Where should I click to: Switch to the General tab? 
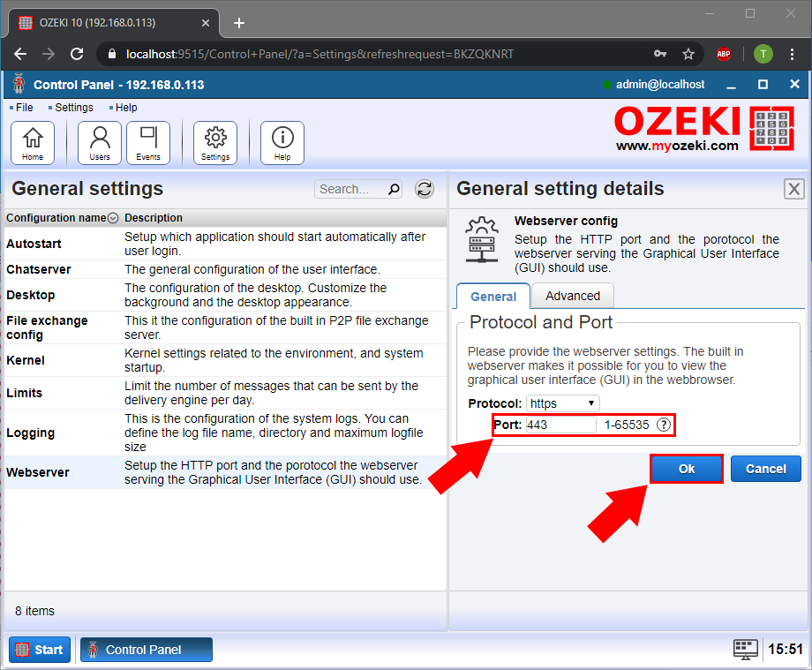493,297
